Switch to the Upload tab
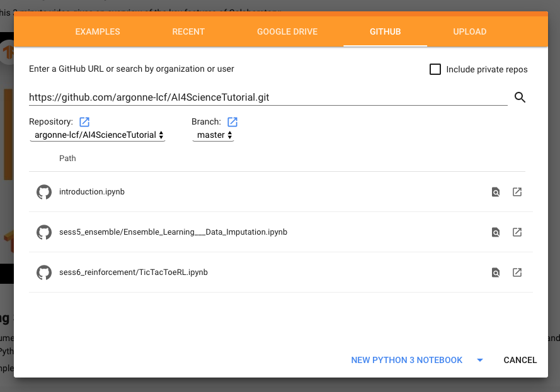 (470, 31)
